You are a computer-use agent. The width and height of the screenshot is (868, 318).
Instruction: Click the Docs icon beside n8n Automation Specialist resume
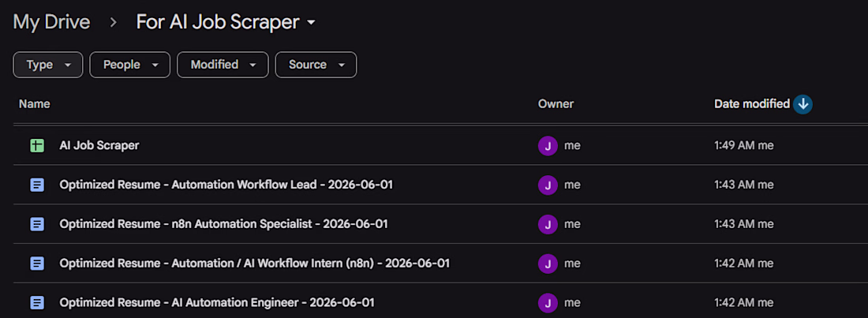[37, 224]
